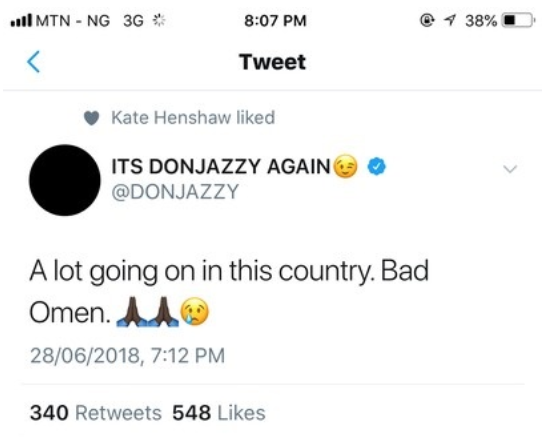This screenshot has width=549, height=437.
Task: Tap the 8:07 PM clock
Action: 275,20
